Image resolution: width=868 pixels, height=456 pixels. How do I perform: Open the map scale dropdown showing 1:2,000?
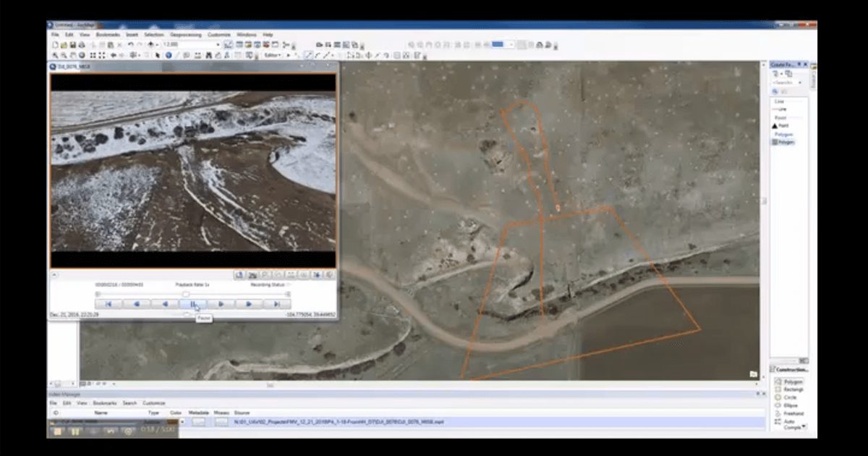(217, 45)
